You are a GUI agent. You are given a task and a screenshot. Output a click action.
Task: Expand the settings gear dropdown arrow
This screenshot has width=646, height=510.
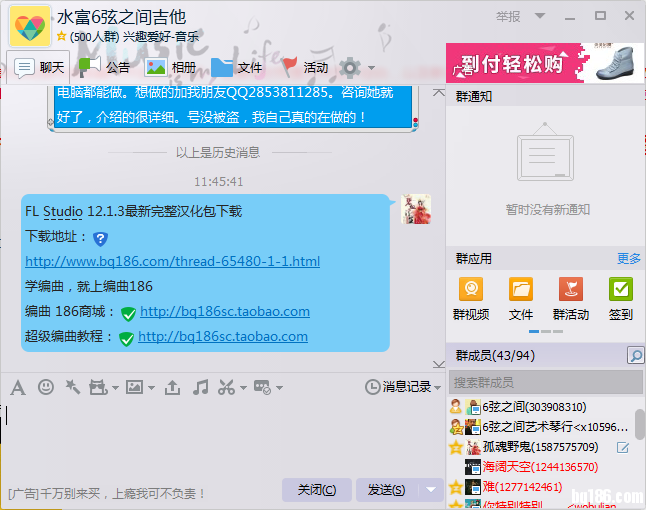pyautogui.click(x=372, y=68)
